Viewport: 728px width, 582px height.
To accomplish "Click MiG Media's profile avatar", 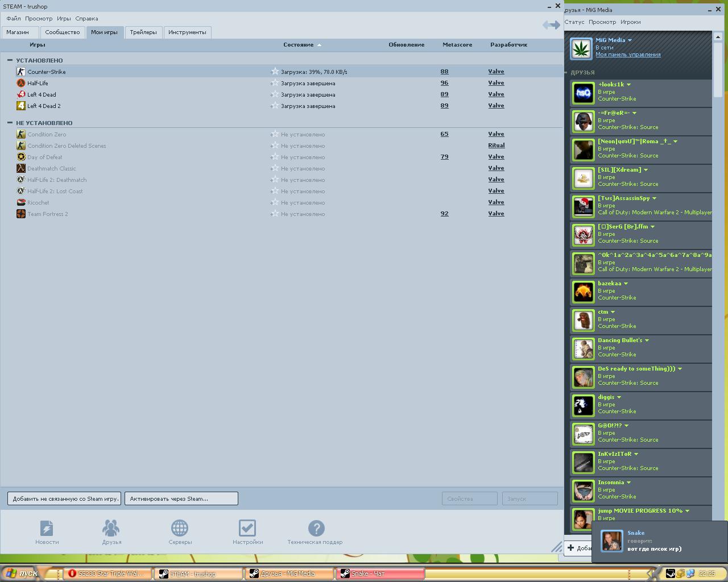I will [581, 49].
